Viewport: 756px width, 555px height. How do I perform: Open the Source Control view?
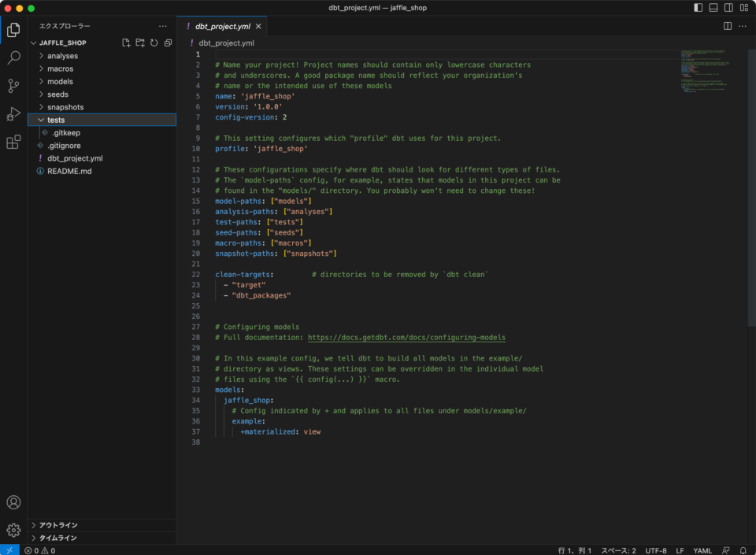click(x=13, y=86)
